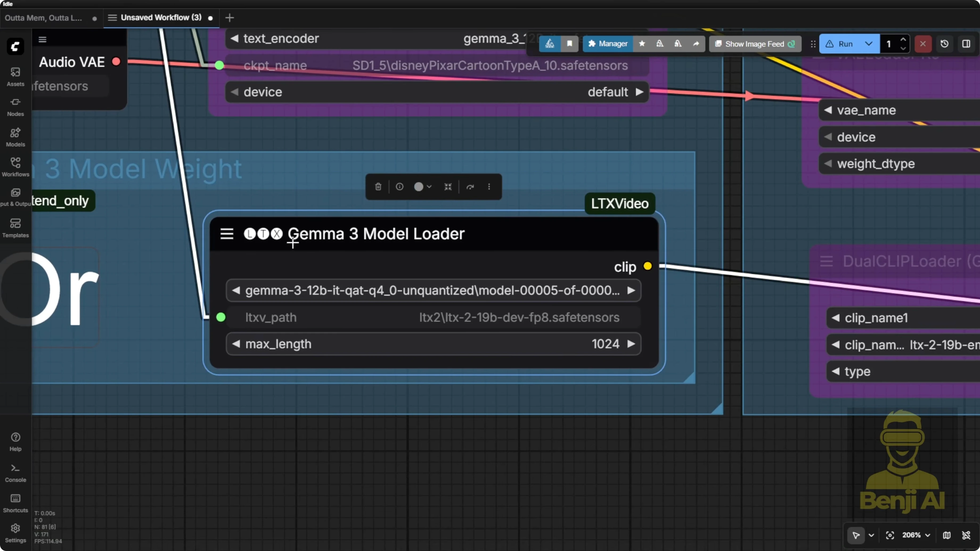Open the Assets sidebar panel
Image resolution: width=980 pixels, height=551 pixels.
(15, 76)
